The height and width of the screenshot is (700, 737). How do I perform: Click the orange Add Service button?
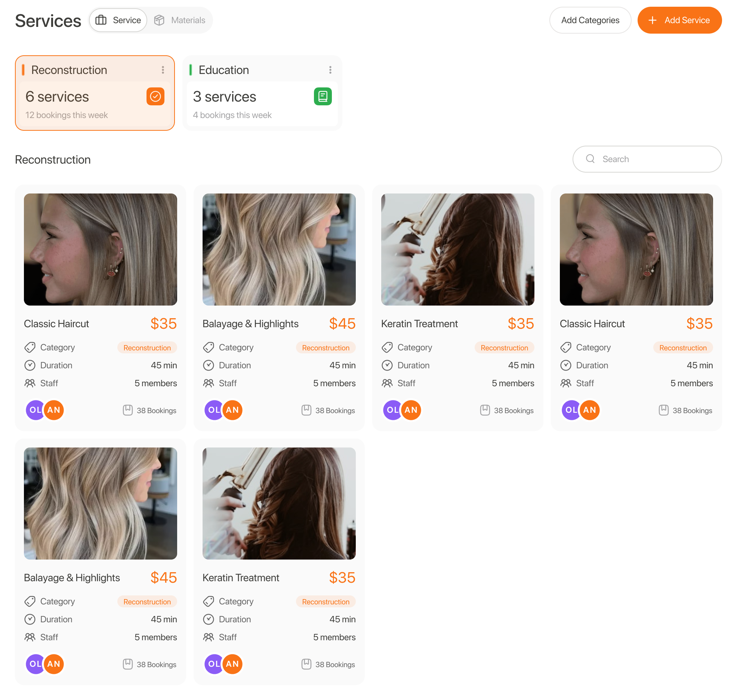679,20
